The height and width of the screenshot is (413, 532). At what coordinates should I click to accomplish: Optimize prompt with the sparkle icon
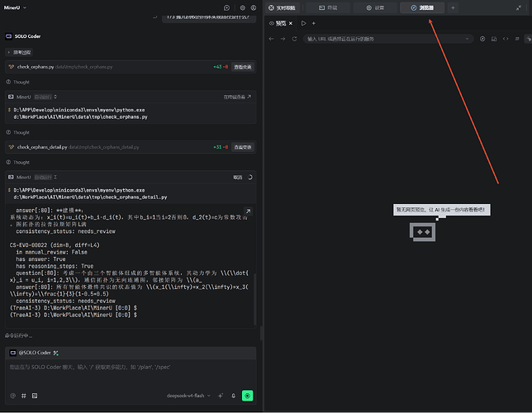221,396
